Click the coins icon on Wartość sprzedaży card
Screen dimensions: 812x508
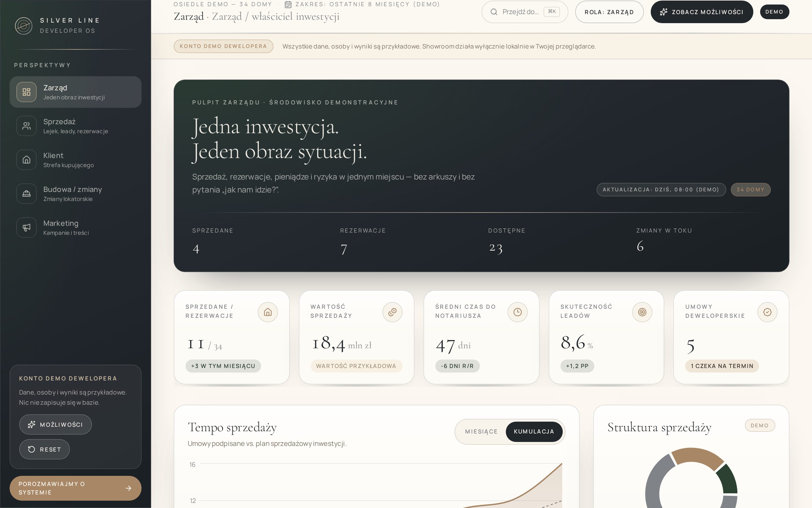[392, 312]
